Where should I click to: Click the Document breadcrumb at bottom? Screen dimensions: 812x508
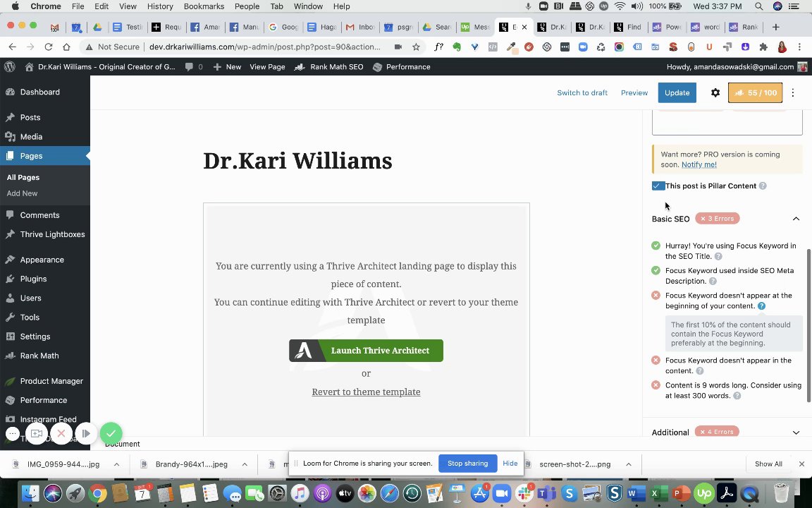point(122,444)
